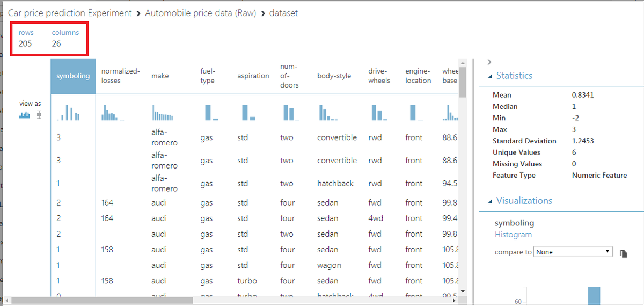The width and height of the screenshot is (644, 306).
Task: Switch to box plot view icon
Action: pyautogui.click(x=39, y=115)
